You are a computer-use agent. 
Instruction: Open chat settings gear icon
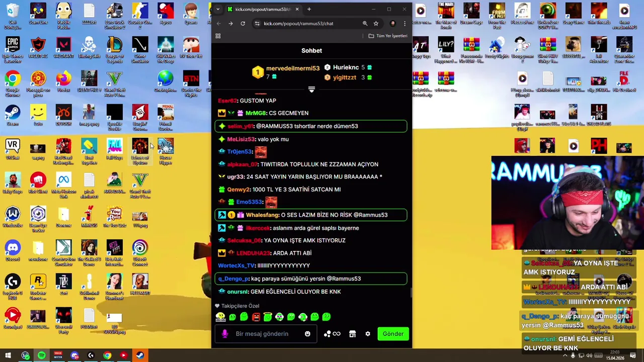pyautogui.click(x=368, y=334)
